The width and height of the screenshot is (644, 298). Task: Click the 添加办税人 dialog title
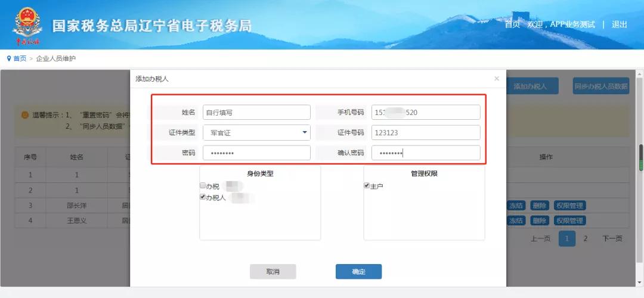click(x=152, y=79)
